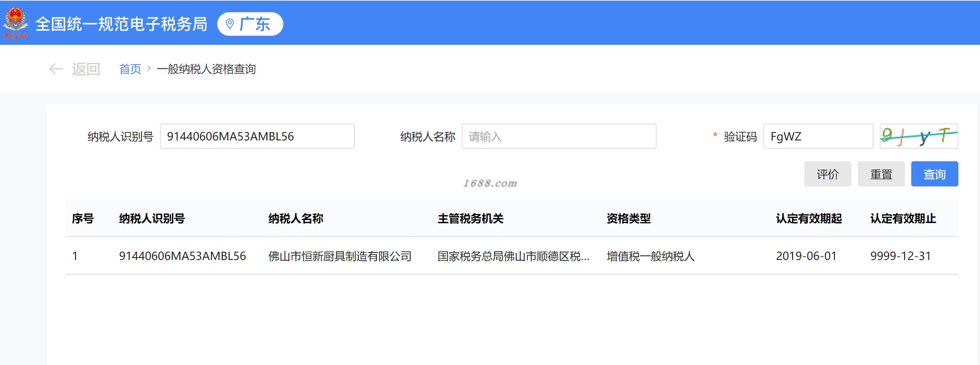Click the 佛山市恒新厨具制造有限公司 cell
980x365 pixels.
coord(340,256)
